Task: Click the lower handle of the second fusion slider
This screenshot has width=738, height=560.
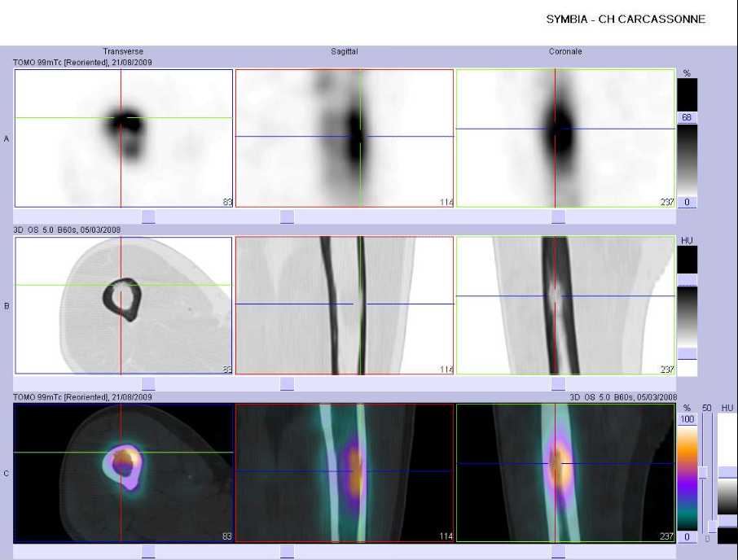Action: click(x=713, y=527)
